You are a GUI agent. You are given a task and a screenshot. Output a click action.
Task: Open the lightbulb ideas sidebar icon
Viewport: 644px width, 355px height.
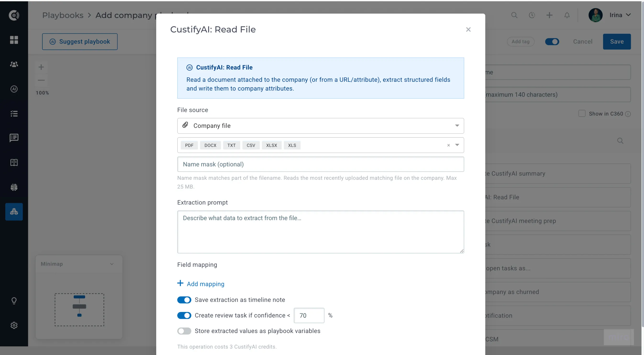[14, 301]
